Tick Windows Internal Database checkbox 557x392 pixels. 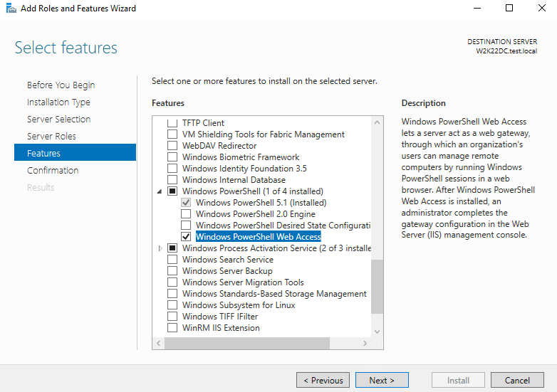[x=172, y=179]
